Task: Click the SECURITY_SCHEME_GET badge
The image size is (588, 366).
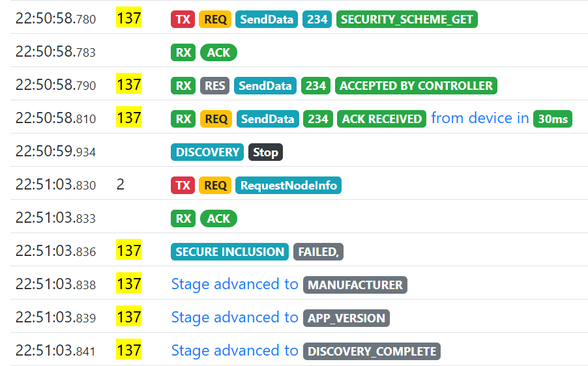Action: click(x=407, y=20)
